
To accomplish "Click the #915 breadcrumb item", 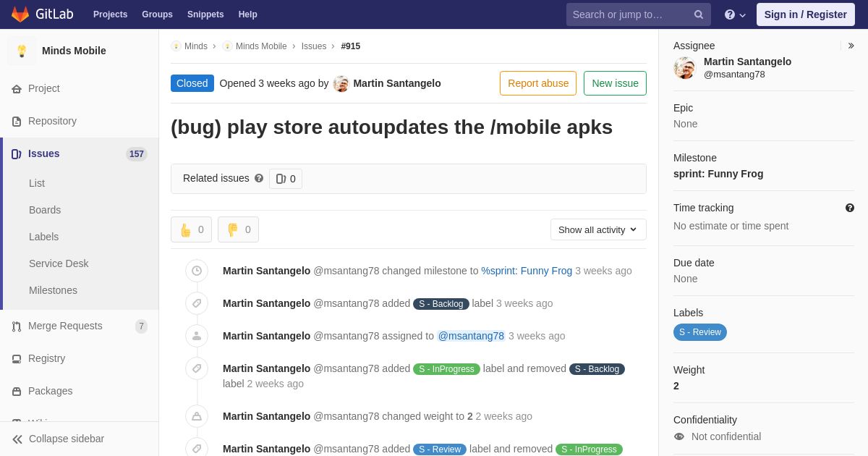I will click(x=351, y=46).
